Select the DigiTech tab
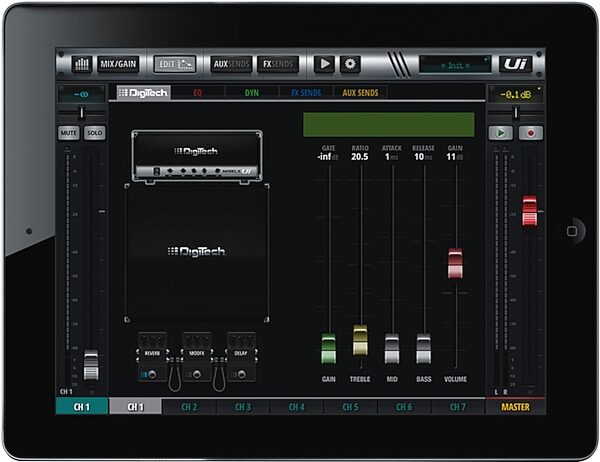 [143, 93]
